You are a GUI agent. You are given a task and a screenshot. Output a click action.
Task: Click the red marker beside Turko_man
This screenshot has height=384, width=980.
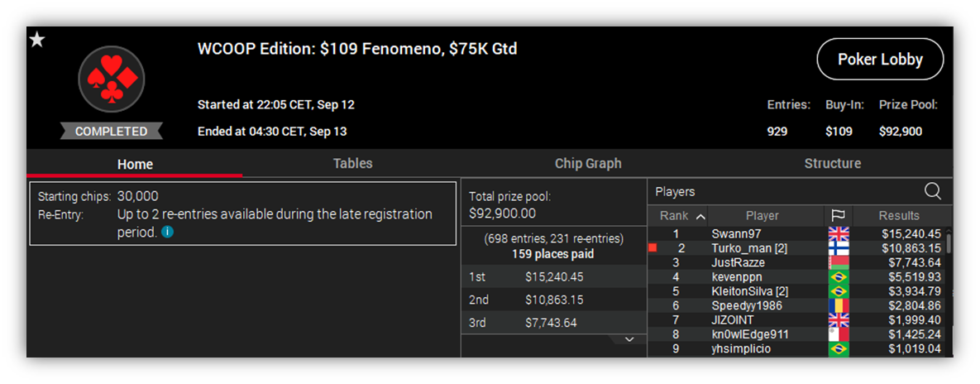[x=653, y=248]
